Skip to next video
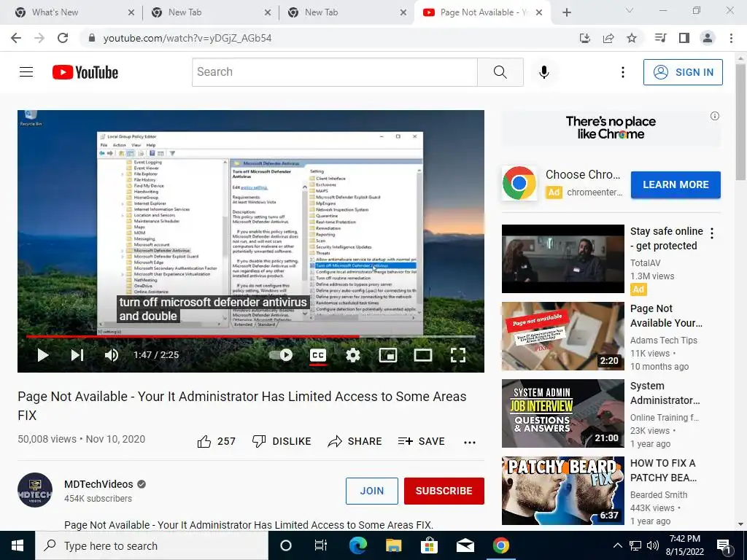Screen dimensions: 747x560 (x=77, y=355)
